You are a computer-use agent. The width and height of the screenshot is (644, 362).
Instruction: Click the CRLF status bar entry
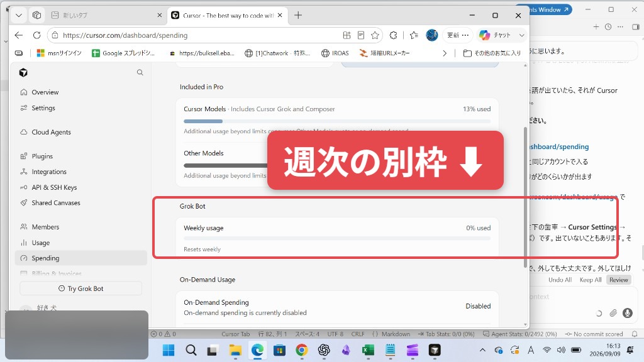coord(358,334)
